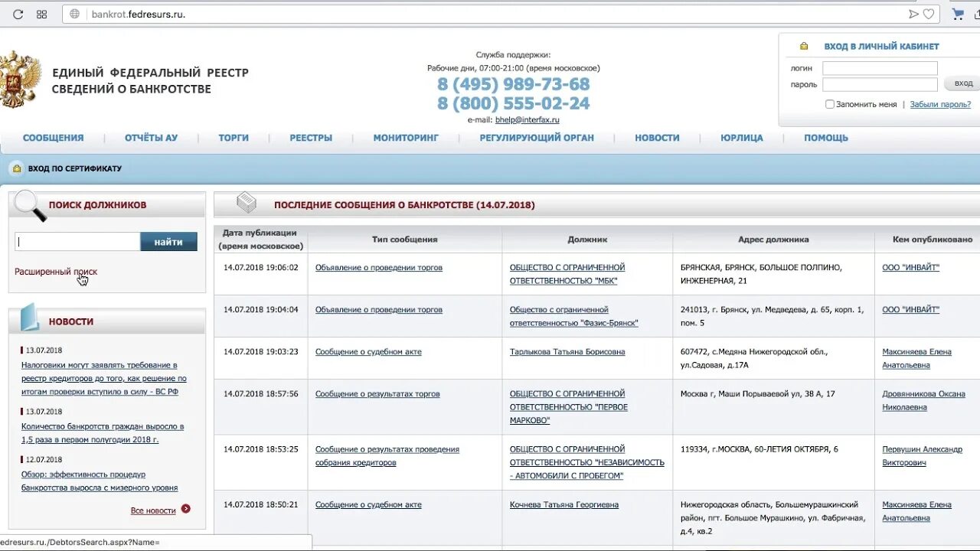The image size is (980, 551).
Task: Open debtor "Первое Марково" link
Action: (x=569, y=407)
